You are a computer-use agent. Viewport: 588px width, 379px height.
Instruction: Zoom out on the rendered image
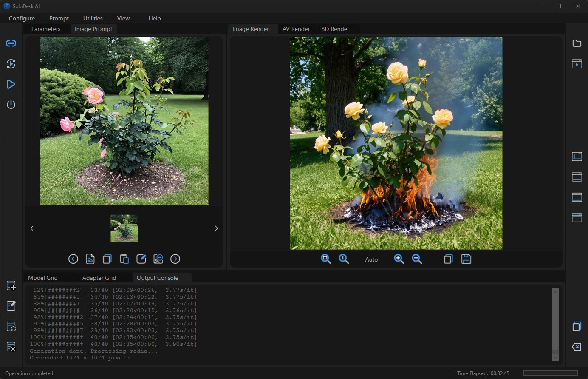click(x=417, y=259)
